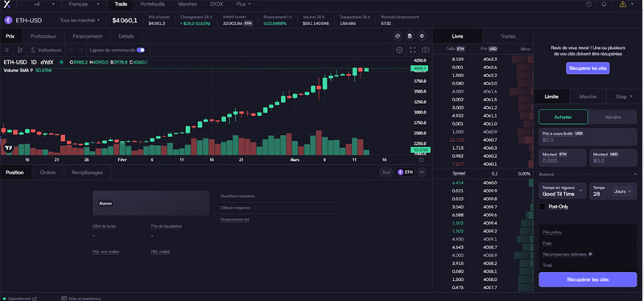Open the notifications bell icon

604,4
